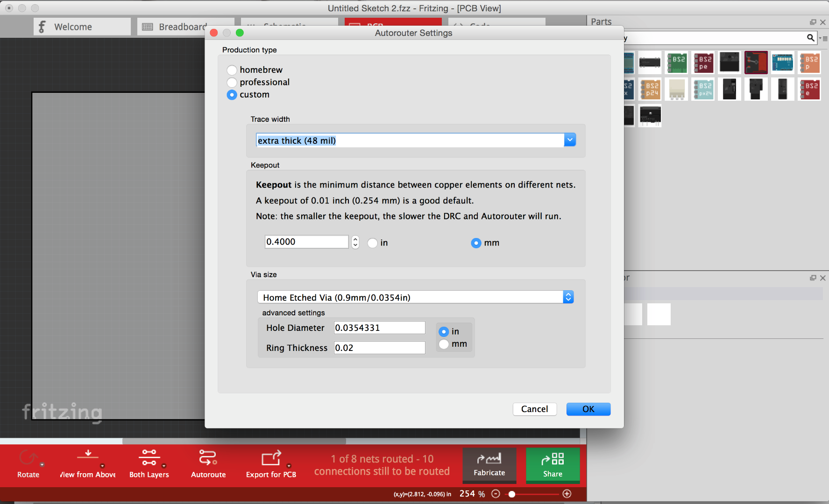The height and width of the screenshot is (504, 829).
Task: Click the Fabricate button
Action: coord(489,465)
